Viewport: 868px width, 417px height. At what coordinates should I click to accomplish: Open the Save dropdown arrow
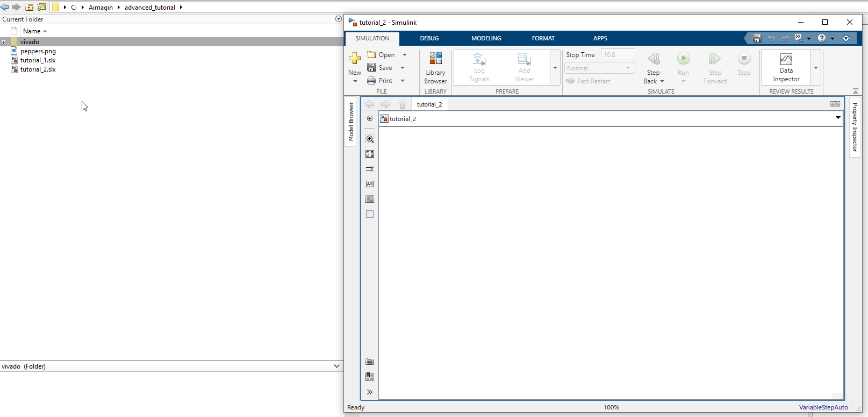pos(403,68)
